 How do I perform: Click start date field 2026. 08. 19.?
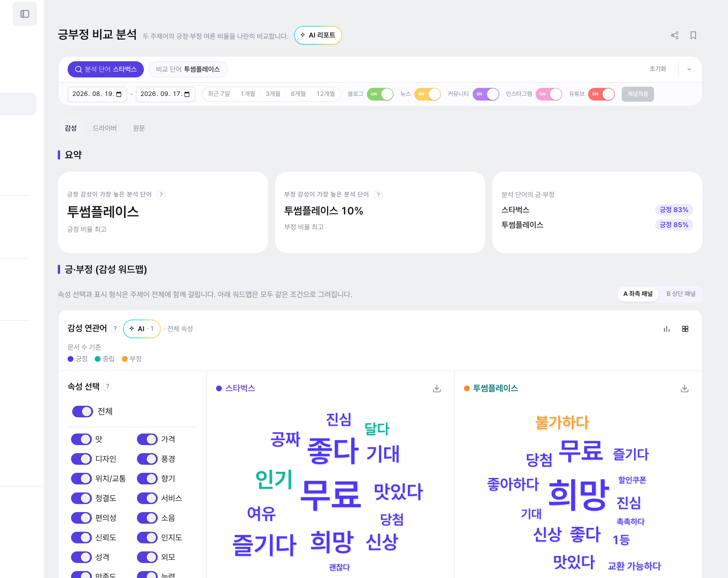point(97,94)
